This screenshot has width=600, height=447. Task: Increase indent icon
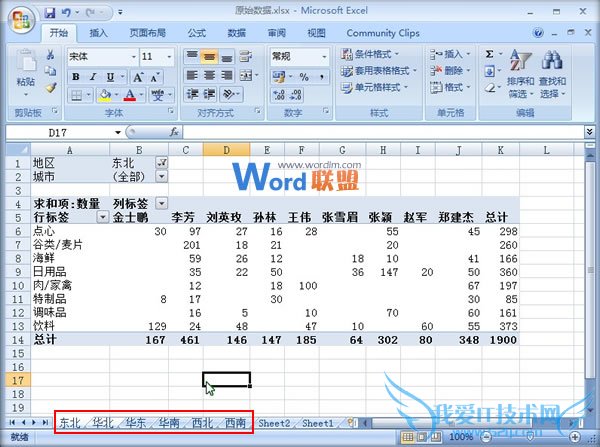pos(209,94)
